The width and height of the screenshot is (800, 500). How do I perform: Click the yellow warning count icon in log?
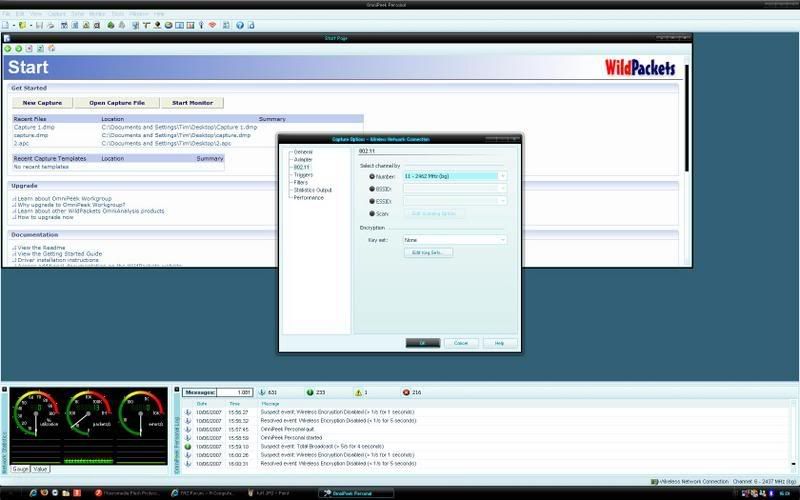click(x=355, y=392)
